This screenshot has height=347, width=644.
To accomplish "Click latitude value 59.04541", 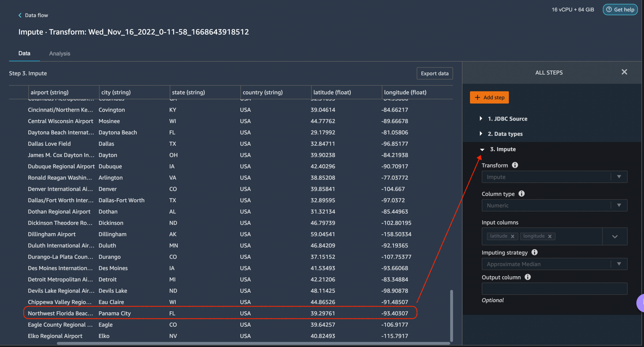I will tap(323, 234).
